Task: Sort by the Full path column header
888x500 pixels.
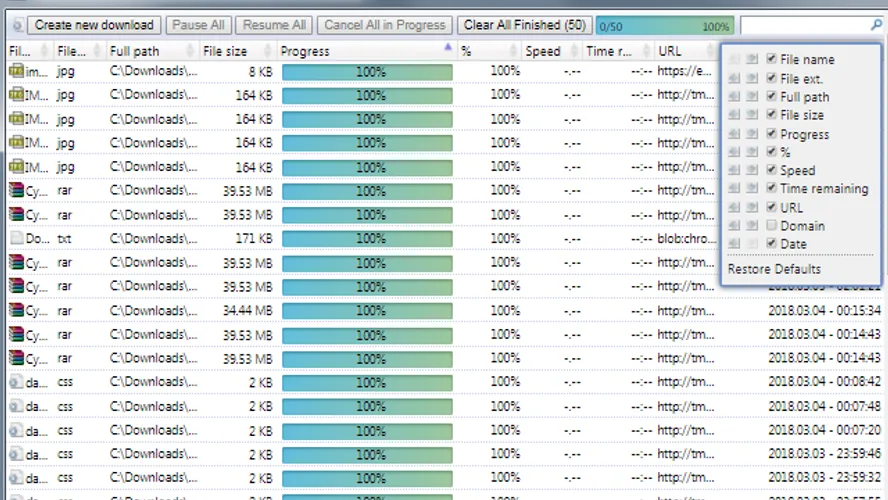Action: (x=152, y=51)
